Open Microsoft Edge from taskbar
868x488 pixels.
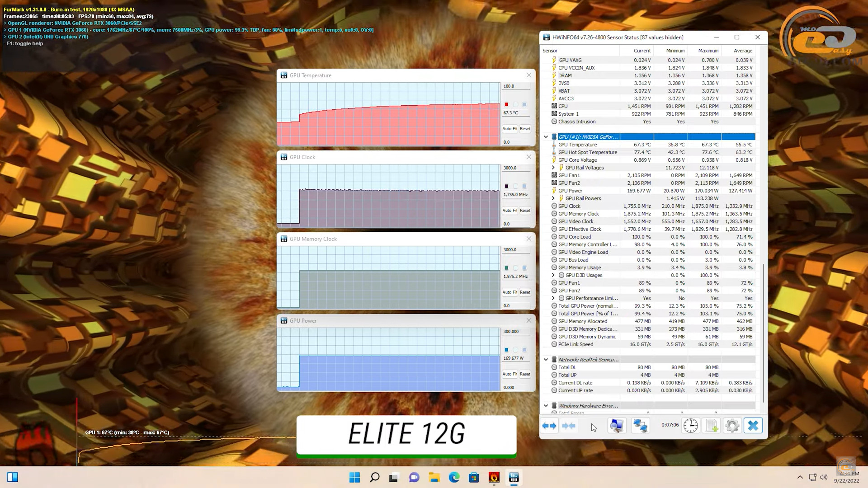point(454,477)
